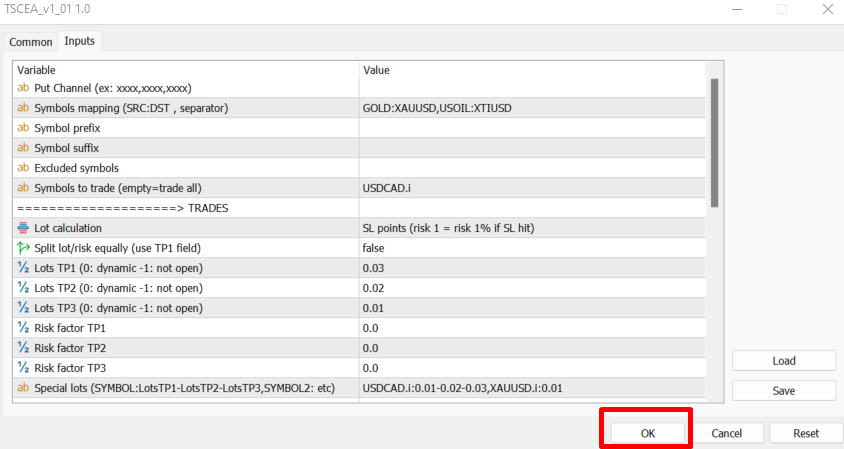
Task: Click the vertical scrollbar of inputs list
Action: pos(714,140)
